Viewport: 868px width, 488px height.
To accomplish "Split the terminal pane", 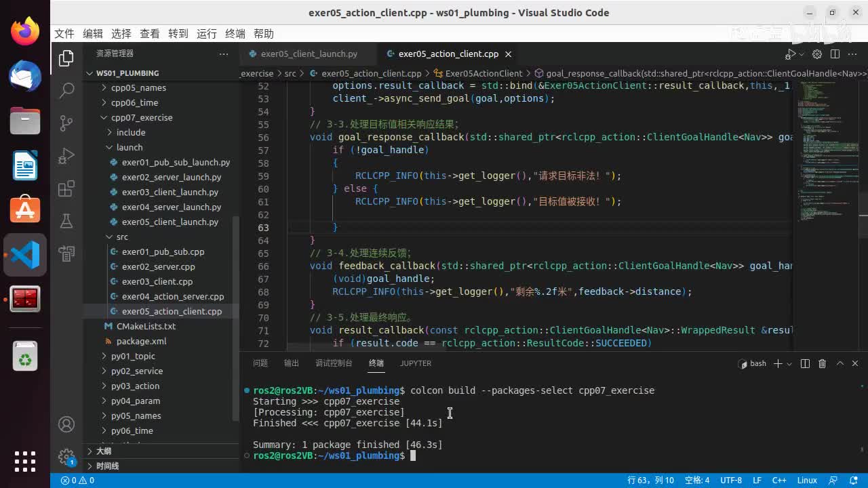I will (806, 364).
